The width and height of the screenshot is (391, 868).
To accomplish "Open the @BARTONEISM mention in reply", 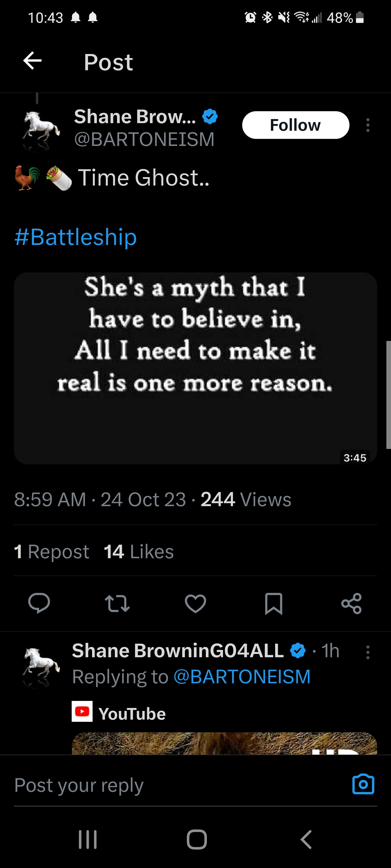I will coord(242,676).
